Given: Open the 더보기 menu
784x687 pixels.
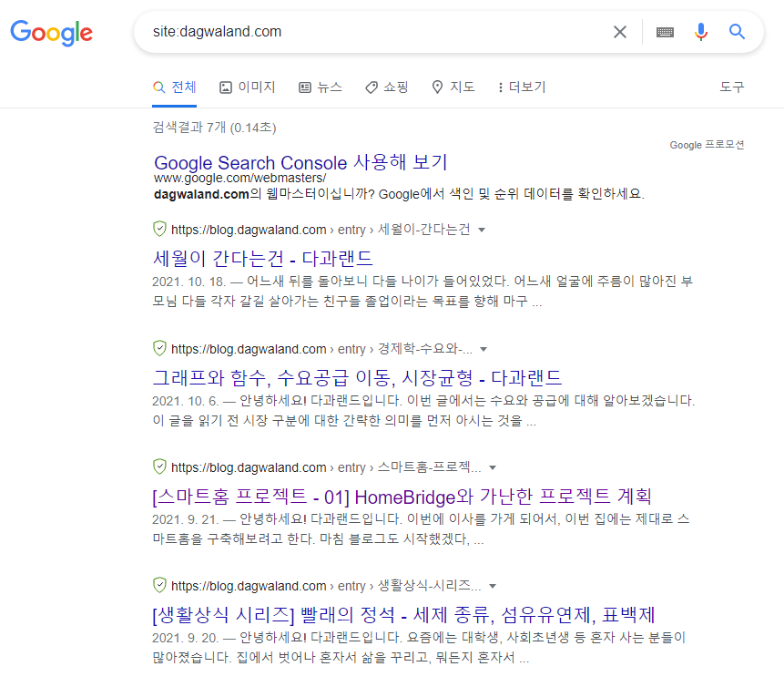Looking at the screenshot, I should click(522, 87).
